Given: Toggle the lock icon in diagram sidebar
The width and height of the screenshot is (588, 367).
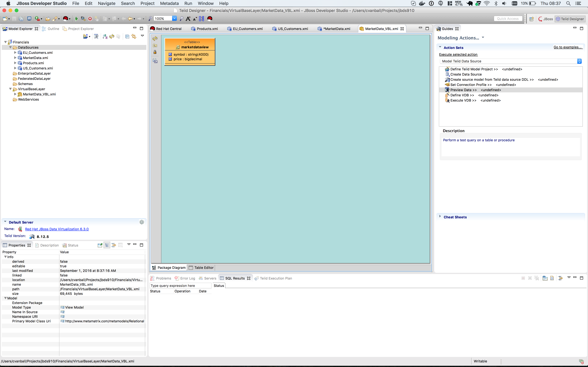Looking at the screenshot, I should [155, 52].
